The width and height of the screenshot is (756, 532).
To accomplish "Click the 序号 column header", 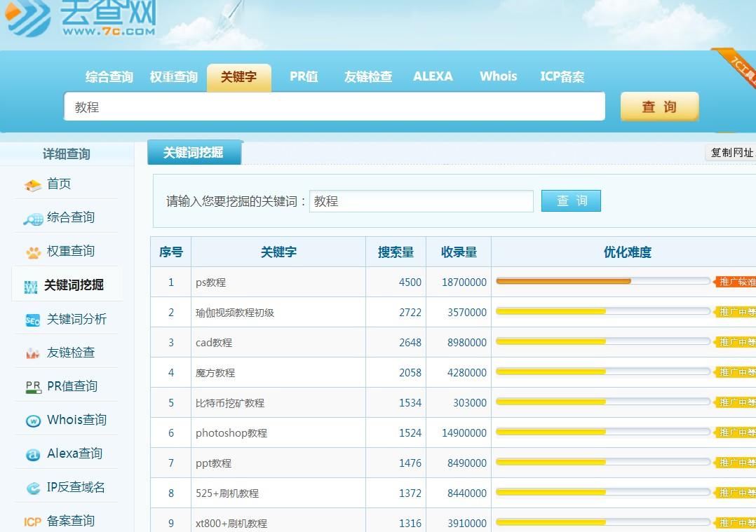I will 170,252.
